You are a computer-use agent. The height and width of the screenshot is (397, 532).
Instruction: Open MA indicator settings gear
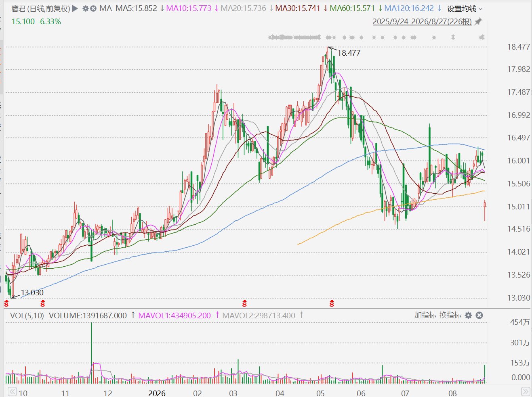tap(86, 8)
